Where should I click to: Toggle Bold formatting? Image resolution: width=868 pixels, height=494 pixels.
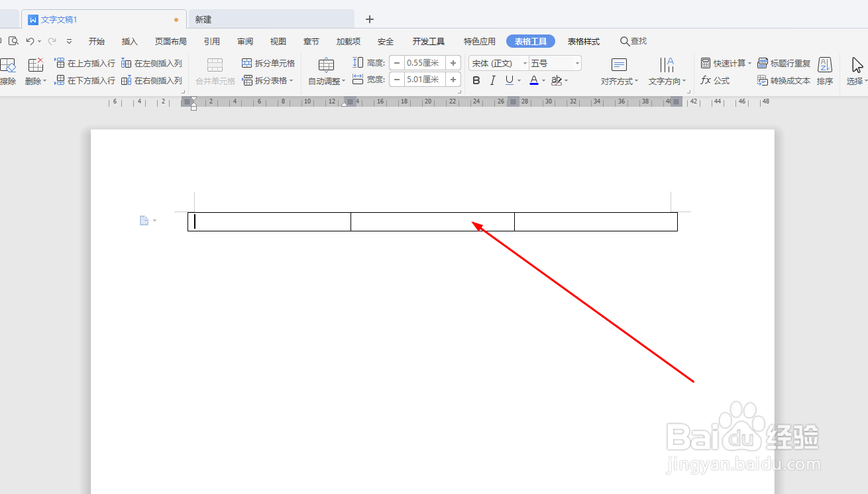[x=476, y=80]
